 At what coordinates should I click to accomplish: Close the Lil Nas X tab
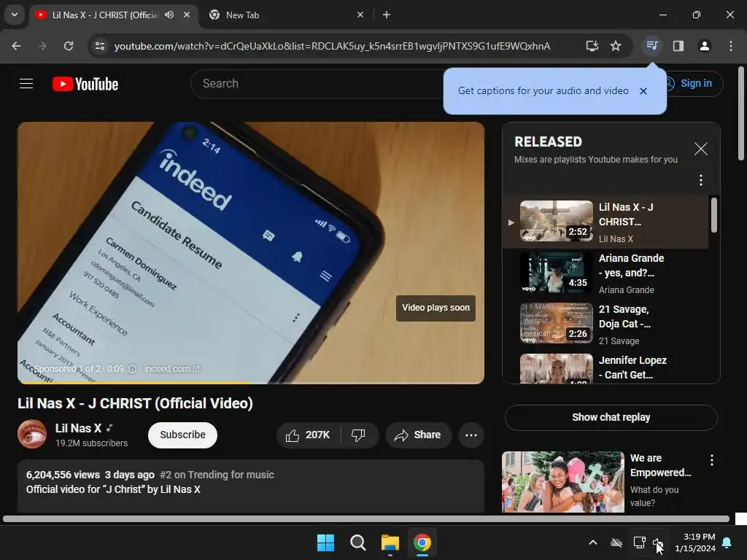click(x=187, y=15)
